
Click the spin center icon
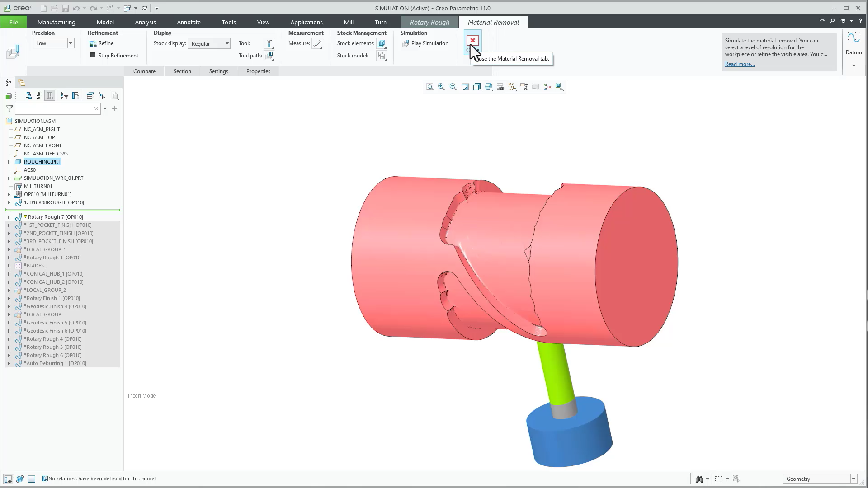tap(547, 87)
